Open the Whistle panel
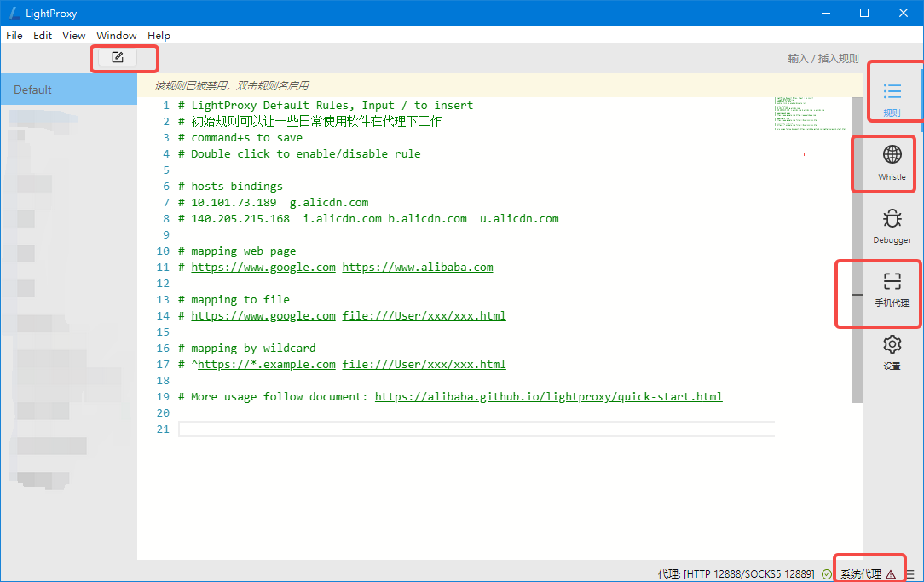 click(892, 163)
